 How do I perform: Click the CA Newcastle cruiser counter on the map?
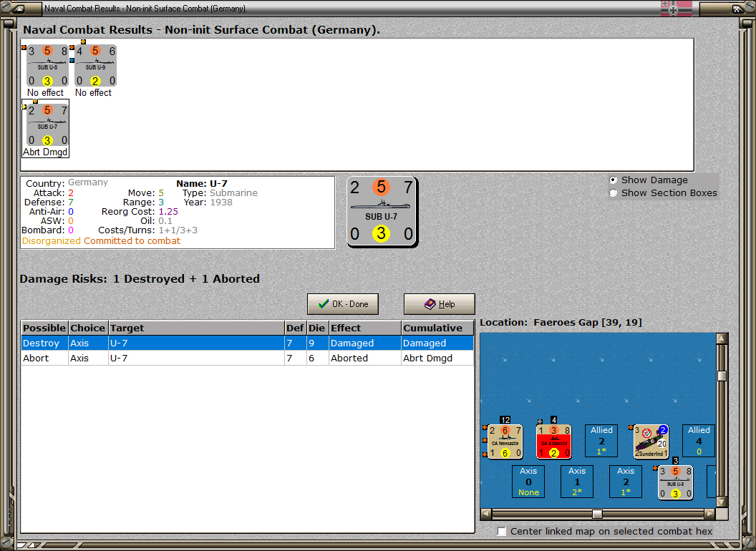(x=505, y=442)
